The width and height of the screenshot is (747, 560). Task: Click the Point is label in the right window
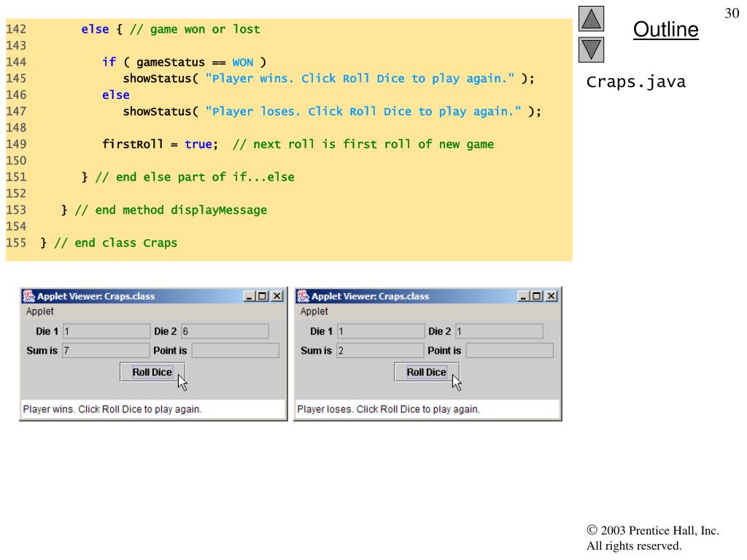(444, 351)
